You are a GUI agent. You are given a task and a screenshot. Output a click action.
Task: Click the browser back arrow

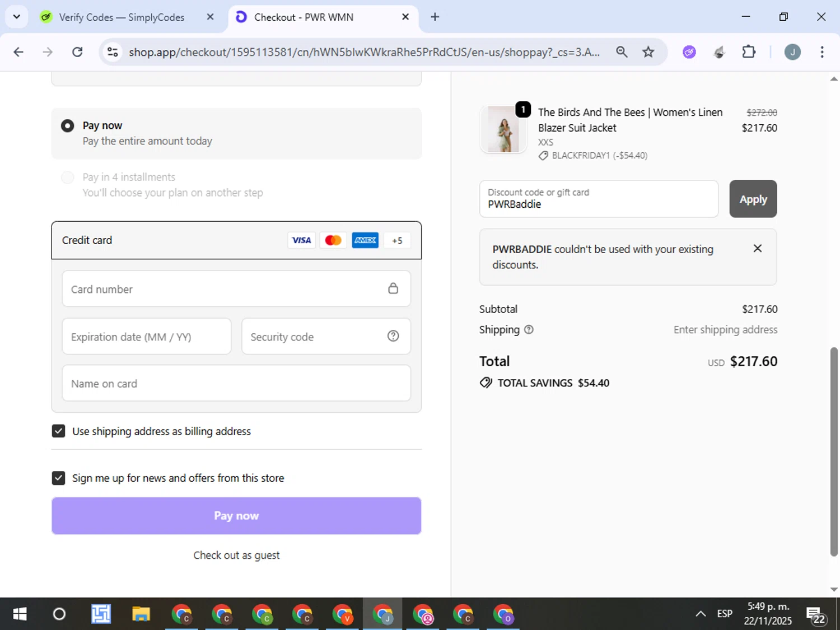18,52
